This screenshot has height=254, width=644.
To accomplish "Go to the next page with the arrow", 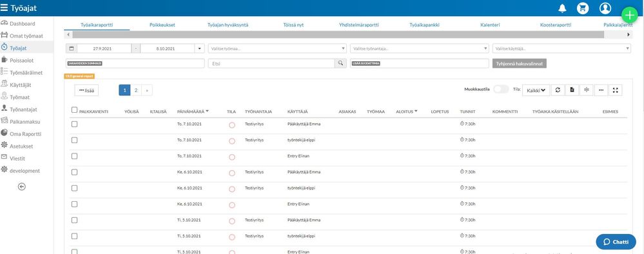I will coord(147,90).
